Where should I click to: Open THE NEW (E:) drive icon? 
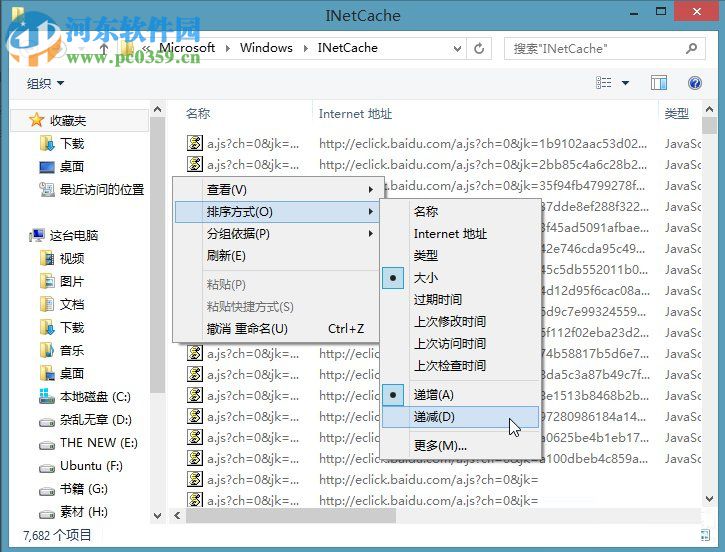point(47,444)
